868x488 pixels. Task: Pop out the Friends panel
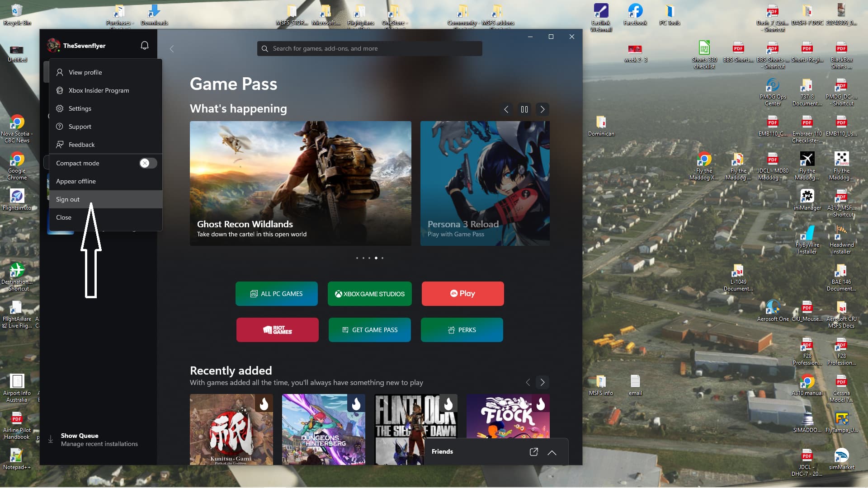coord(534,452)
